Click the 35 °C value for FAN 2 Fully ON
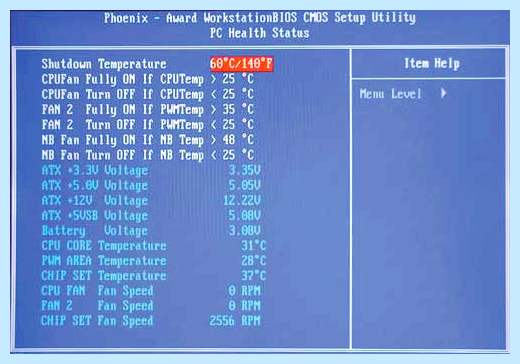Viewport: 520px width, 364px height. pos(238,109)
